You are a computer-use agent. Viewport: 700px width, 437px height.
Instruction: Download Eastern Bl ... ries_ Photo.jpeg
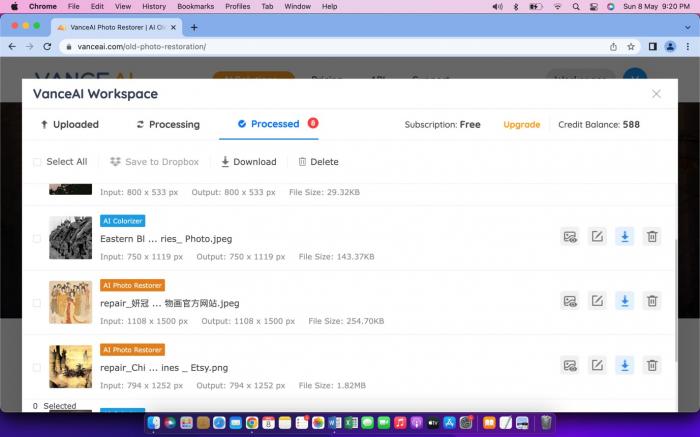(x=625, y=237)
